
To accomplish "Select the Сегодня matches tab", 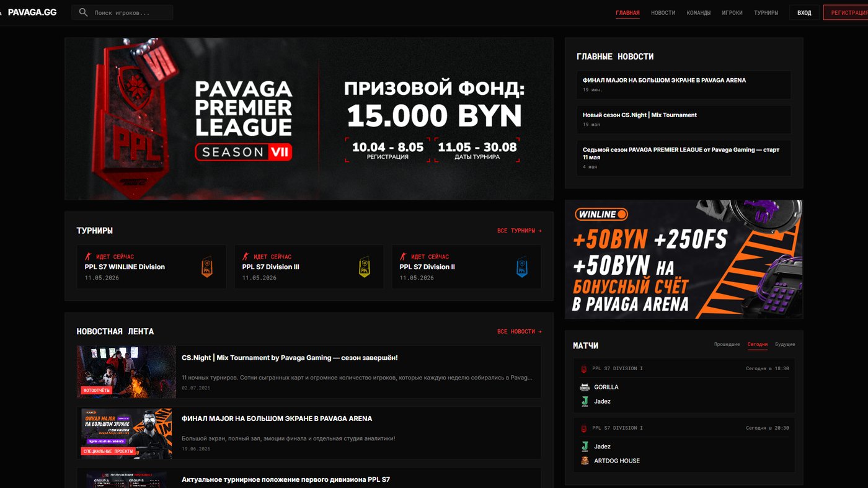I will (758, 344).
